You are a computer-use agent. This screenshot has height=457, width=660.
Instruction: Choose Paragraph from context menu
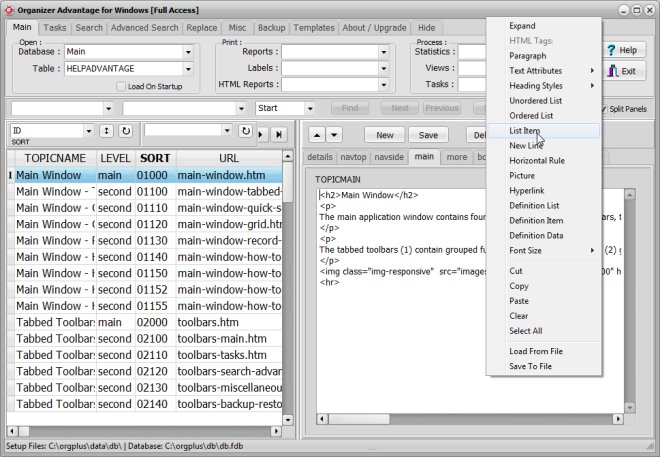[544, 56]
